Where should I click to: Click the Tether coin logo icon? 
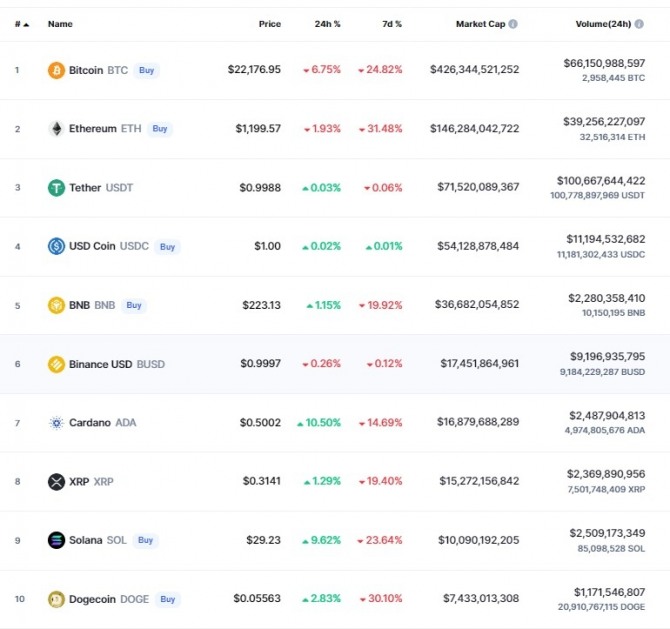point(56,187)
